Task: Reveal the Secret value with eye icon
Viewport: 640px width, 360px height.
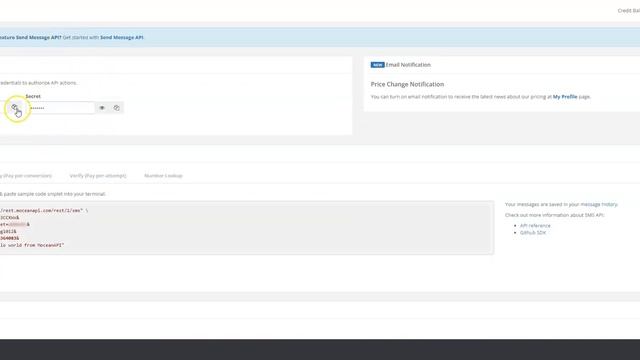Action: tap(102, 108)
